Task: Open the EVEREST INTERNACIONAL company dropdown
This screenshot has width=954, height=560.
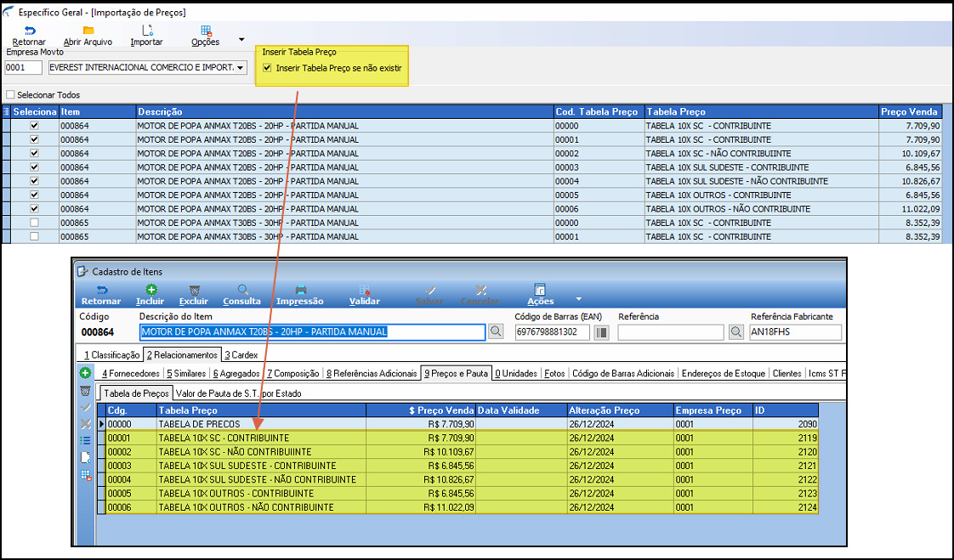Action: coord(241,67)
